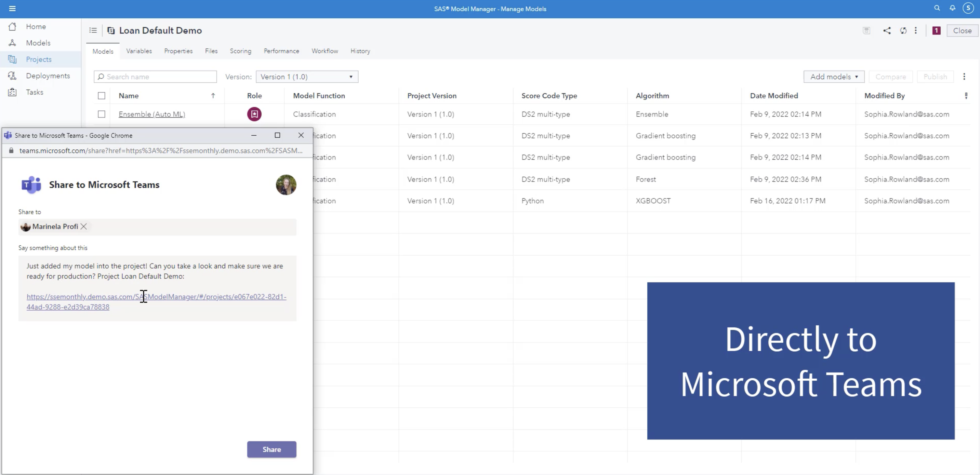Viewport: 980px width, 475px height.
Task: Click the Search name input field
Action: click(160, 77)
